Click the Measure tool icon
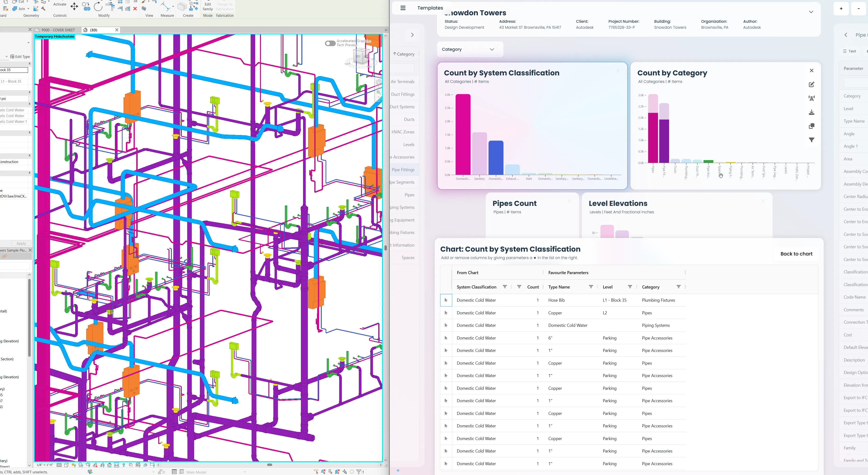Image resolution: width=868 pixels, height=475 pixels. coord(165,6)
